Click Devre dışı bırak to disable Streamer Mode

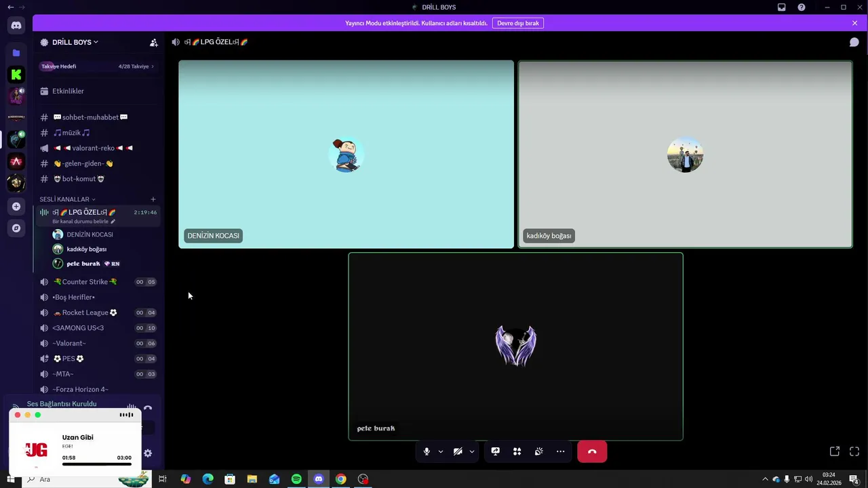point(518,23)
